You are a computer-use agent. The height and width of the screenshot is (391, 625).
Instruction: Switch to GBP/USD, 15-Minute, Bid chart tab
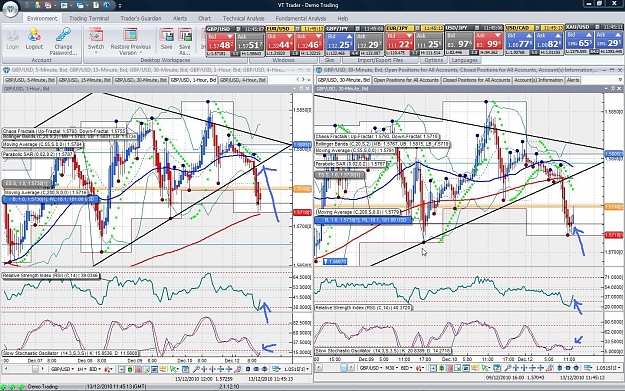(x=85, y=80)
